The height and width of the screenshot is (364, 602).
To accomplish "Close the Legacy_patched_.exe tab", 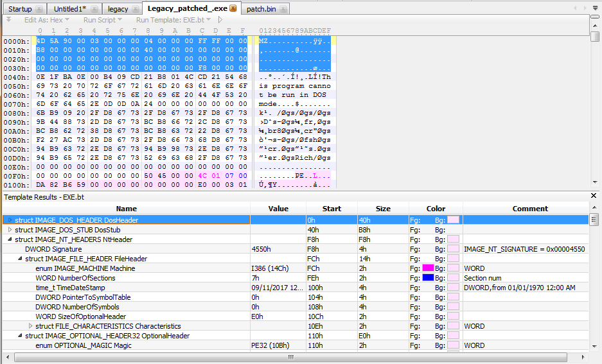I will pos(233,9).
